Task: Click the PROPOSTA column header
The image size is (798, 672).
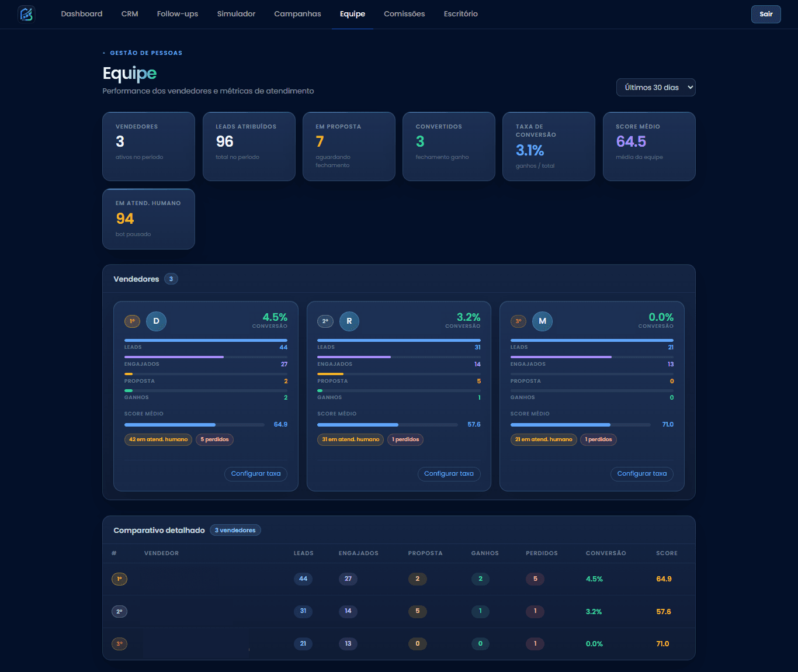Action: (x=425, y=553)
